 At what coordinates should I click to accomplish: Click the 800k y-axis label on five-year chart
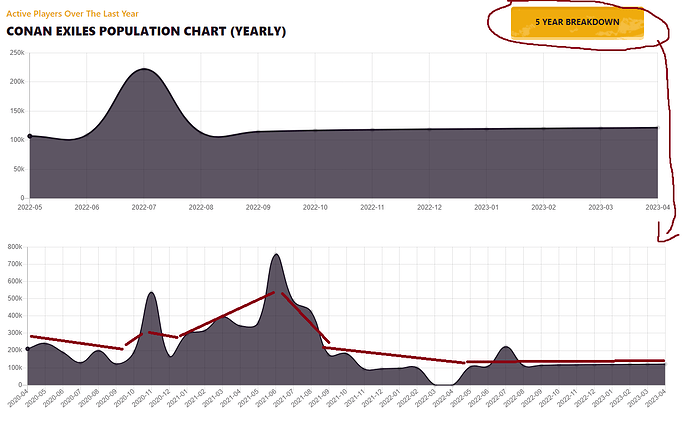15,247
